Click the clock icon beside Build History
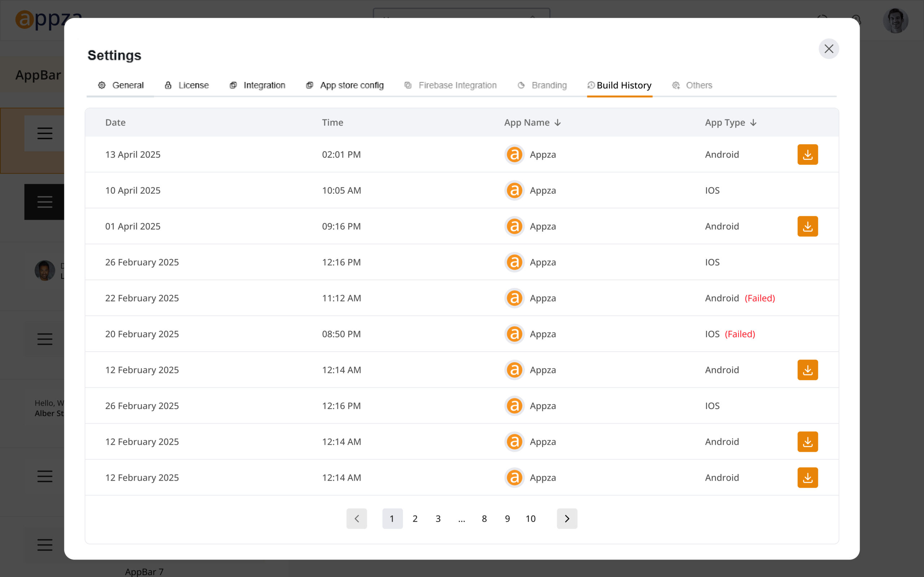924x577 pixels. tap(590, 85)
